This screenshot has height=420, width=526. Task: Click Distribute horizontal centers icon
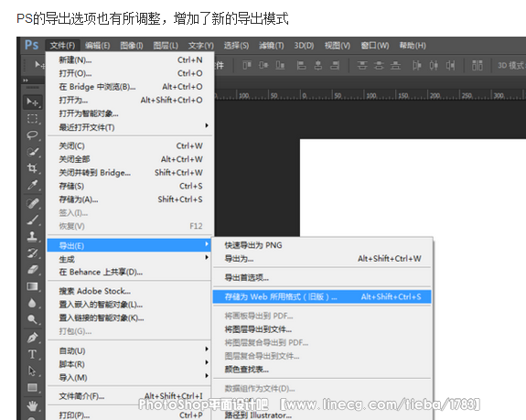tap(434, 65)
